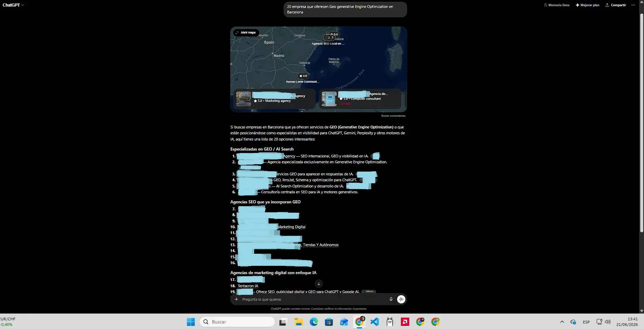This screenshot has width=644, height=329.
Task: Click the page vertical scrollbar
Action: point(642,123)
